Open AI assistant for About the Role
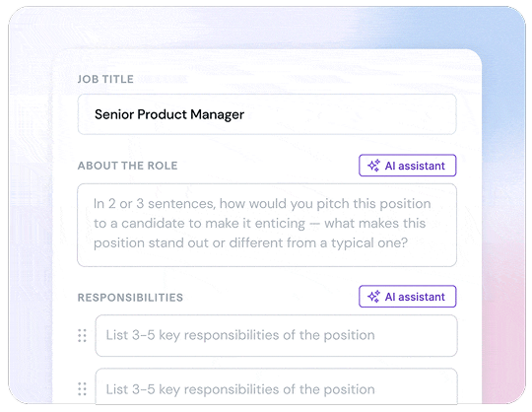 pos(408,166)
